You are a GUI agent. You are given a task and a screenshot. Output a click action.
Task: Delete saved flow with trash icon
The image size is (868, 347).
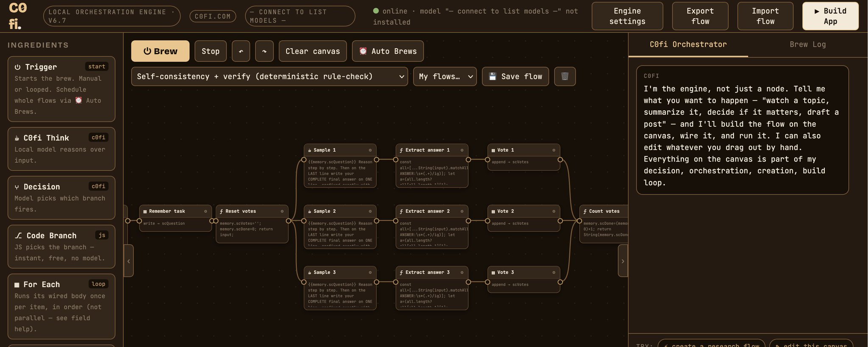[x=565, y=76]
